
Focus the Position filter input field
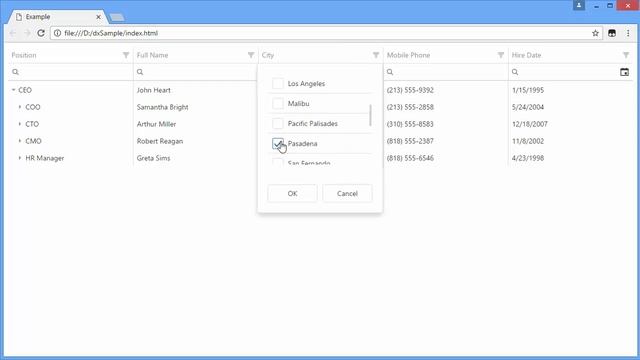click(70, 72)
